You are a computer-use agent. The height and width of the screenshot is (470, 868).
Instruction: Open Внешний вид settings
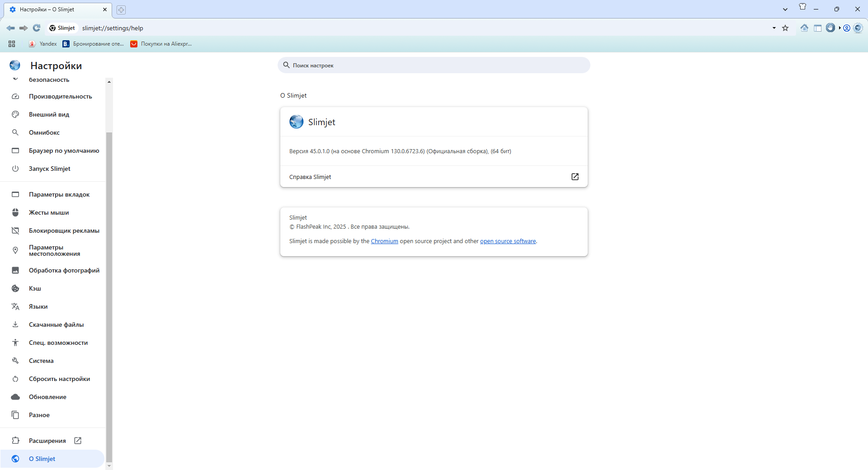click(53, 114)
